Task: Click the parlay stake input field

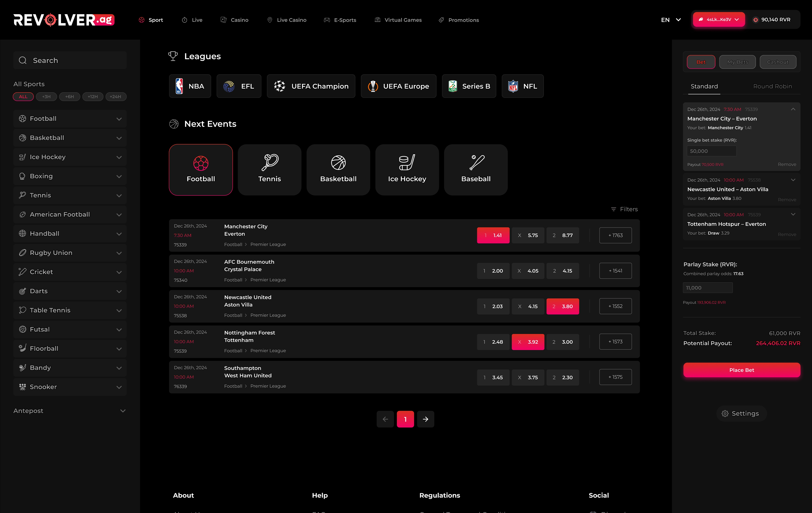Action: point(707,288)
